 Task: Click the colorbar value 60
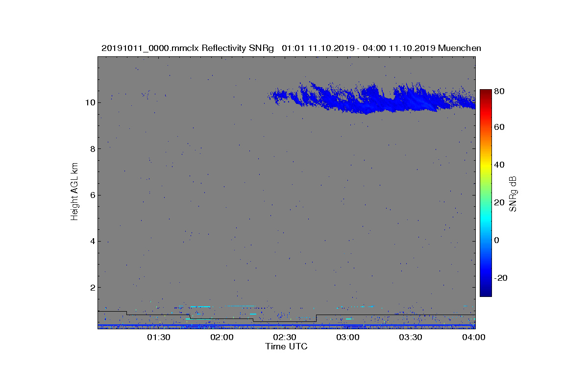(x=500, y=127)
